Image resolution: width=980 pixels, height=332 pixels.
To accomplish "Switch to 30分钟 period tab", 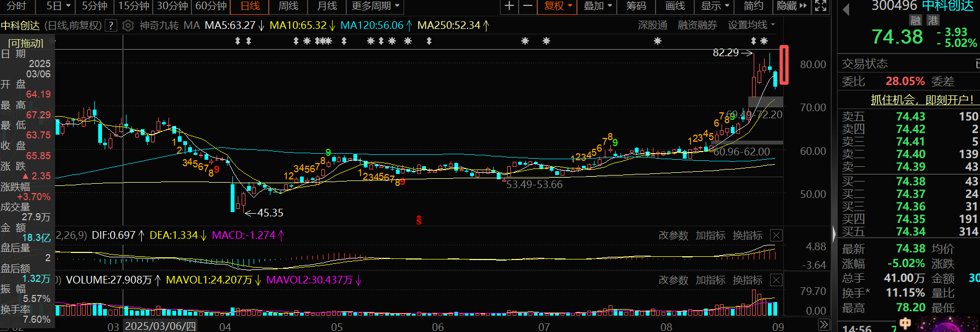I will [x=172, y=6].
